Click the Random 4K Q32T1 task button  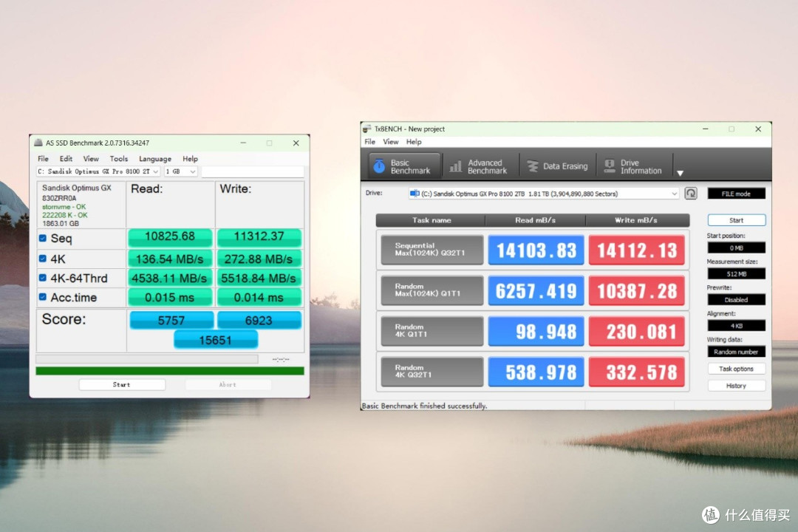(x=432, y=372)
